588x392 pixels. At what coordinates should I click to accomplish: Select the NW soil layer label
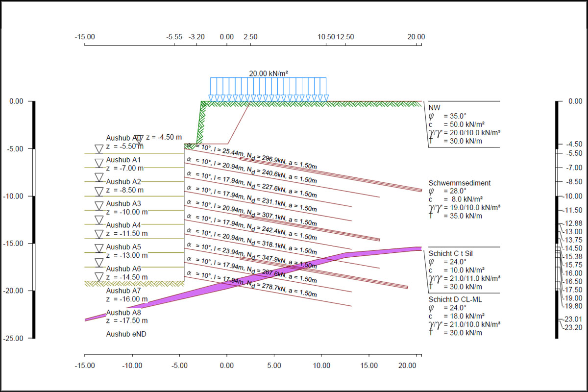[434, 108]
